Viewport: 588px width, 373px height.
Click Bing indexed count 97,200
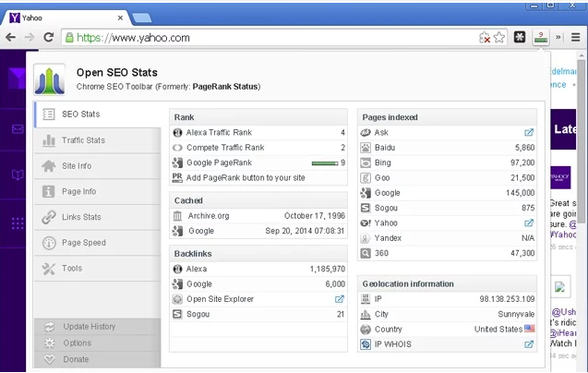(522, 162)
